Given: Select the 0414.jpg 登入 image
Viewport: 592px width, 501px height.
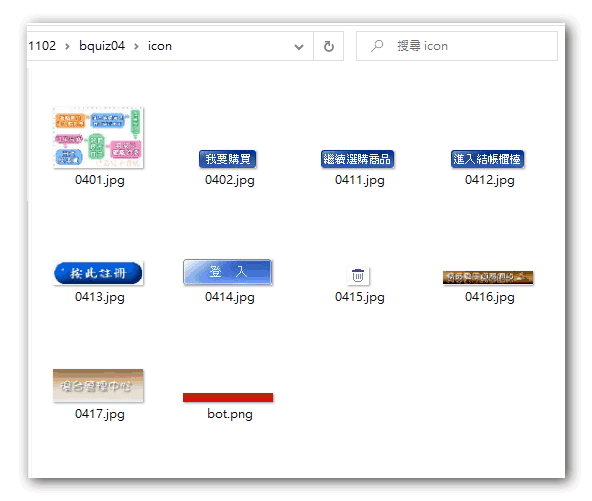Looking at the screenshot, I should tap(228, 272).
